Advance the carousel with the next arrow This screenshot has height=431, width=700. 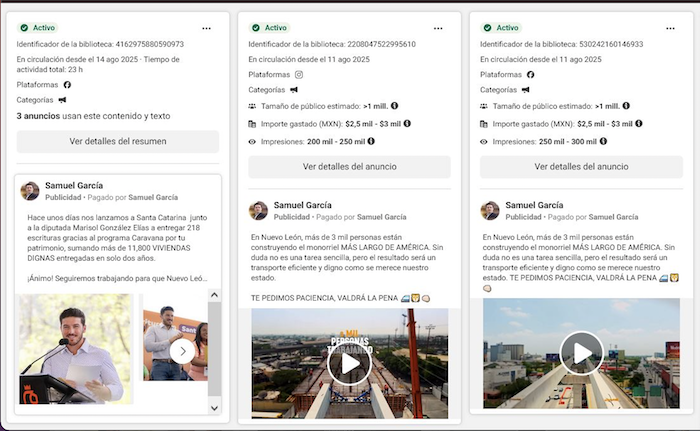183,351
